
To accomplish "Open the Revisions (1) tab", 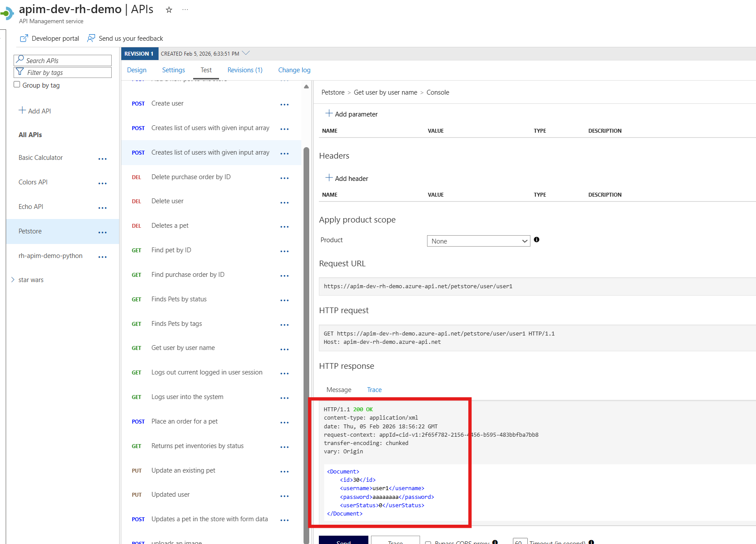I will coord(245,70).
